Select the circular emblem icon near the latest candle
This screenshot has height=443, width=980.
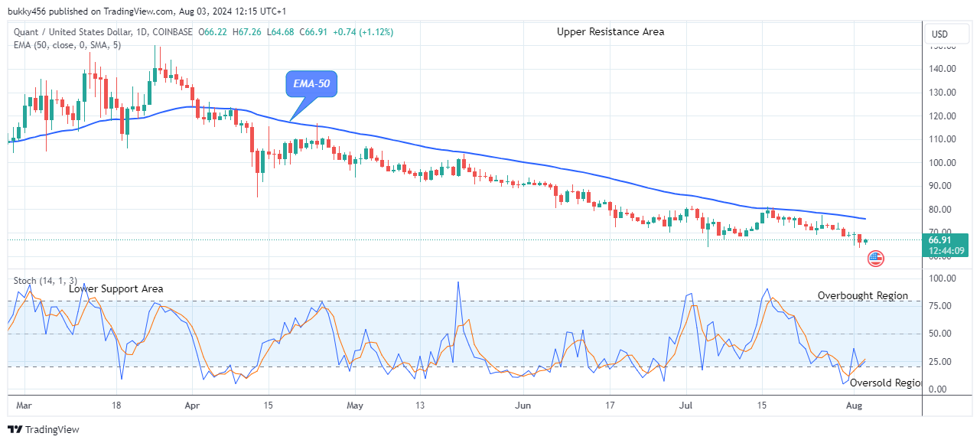point(877,259)
